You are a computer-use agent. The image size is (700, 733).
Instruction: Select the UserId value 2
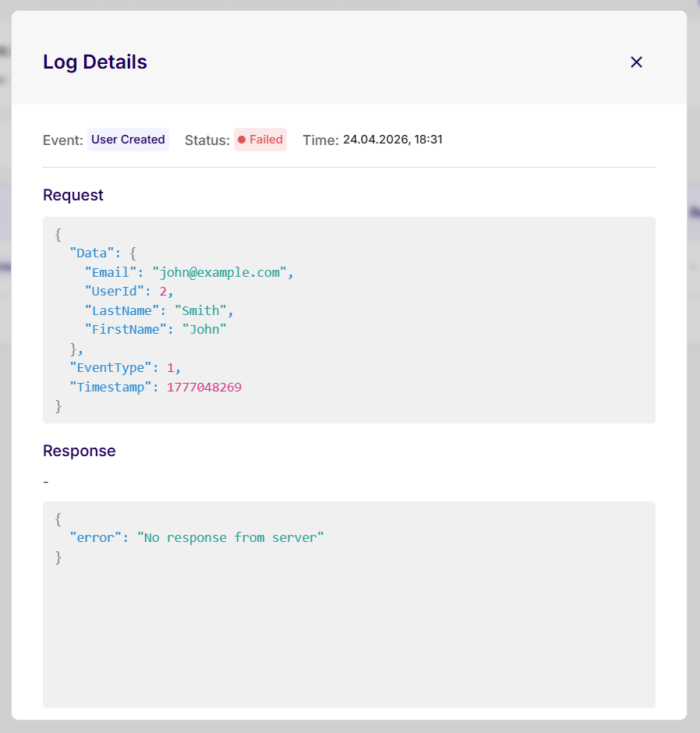point(165,291)
